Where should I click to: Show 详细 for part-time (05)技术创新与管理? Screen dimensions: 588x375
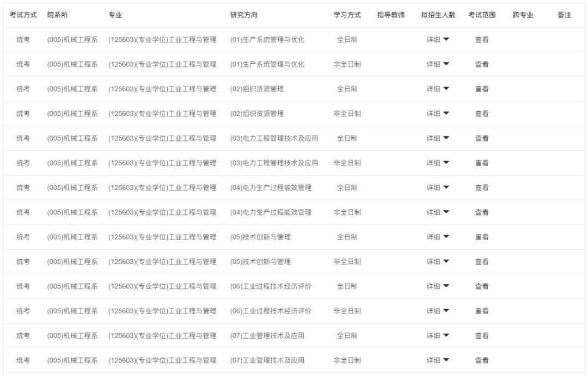438,262
